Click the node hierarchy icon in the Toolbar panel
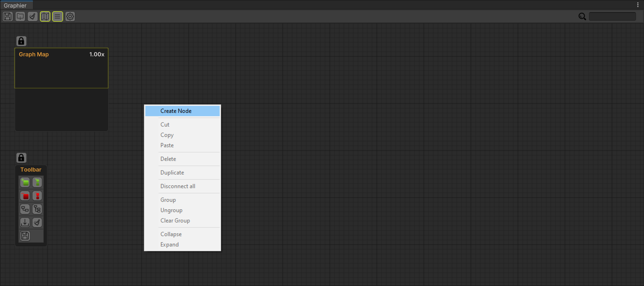Viewport: 644px width, 286px height. tap(37, 209)
